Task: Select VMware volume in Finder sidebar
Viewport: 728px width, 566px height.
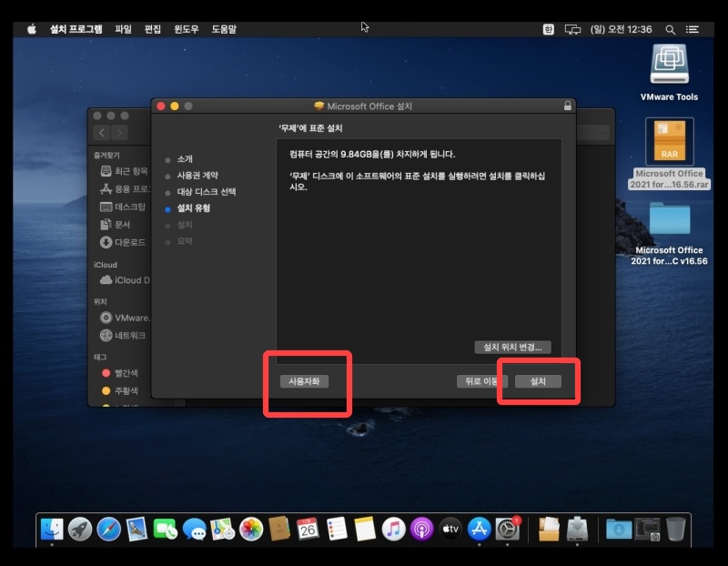Action: pyautogui.click(x=126, y=318)
